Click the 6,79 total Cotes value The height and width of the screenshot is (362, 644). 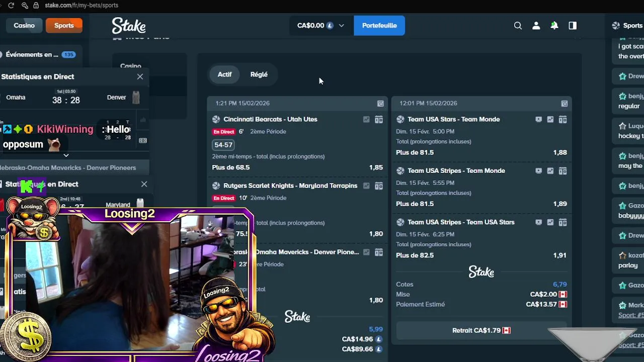[559, 284]
